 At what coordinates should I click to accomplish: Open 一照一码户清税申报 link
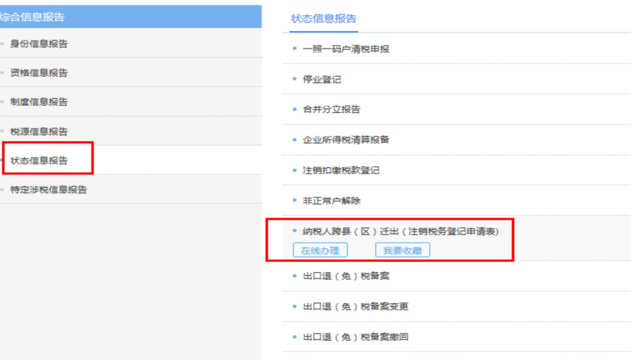346,49
